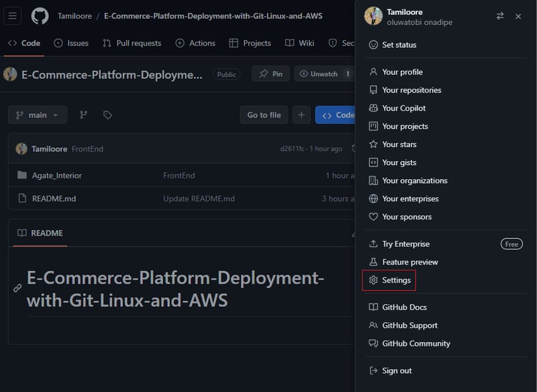537x392 pixels.
Task: Click the tags icon in repository toolbar
Action: (x=107, y=115)
